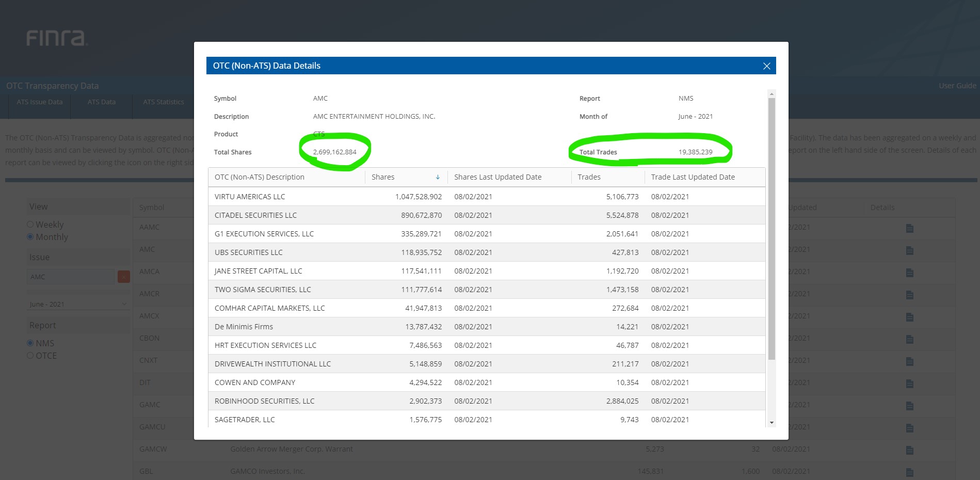Viewport: 980px width, 480px height.
Task: Select ROBINHOOD SECURITIES, LLC row
Action: pos(487,401)
